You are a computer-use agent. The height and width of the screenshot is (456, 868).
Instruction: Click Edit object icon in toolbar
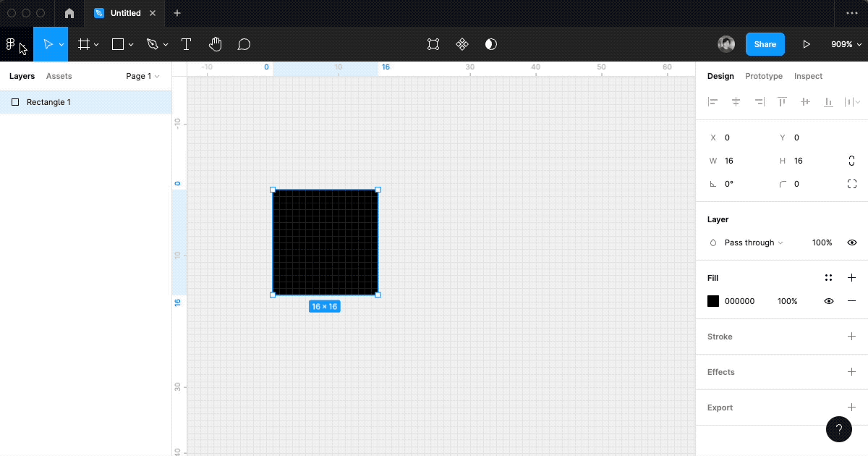(433, 44)
